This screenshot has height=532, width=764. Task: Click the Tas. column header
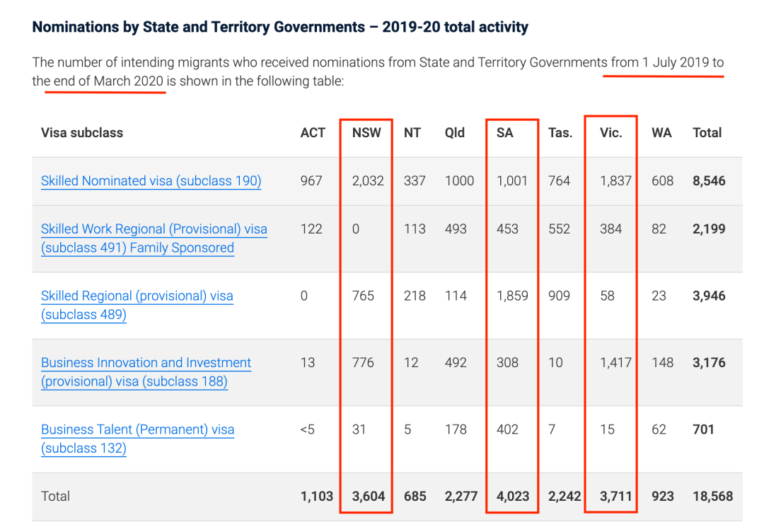click(x=560, y=132)
